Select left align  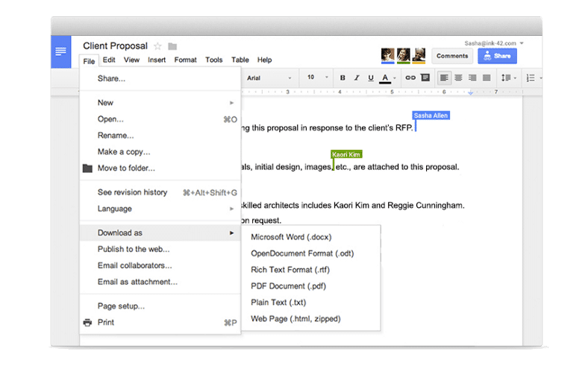tap(444, 78)
